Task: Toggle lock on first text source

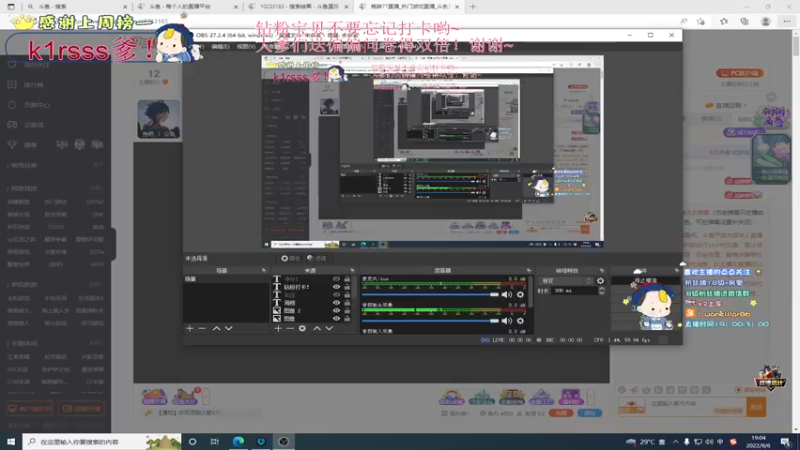Action: pyautogui.click(x=347, y=280)
